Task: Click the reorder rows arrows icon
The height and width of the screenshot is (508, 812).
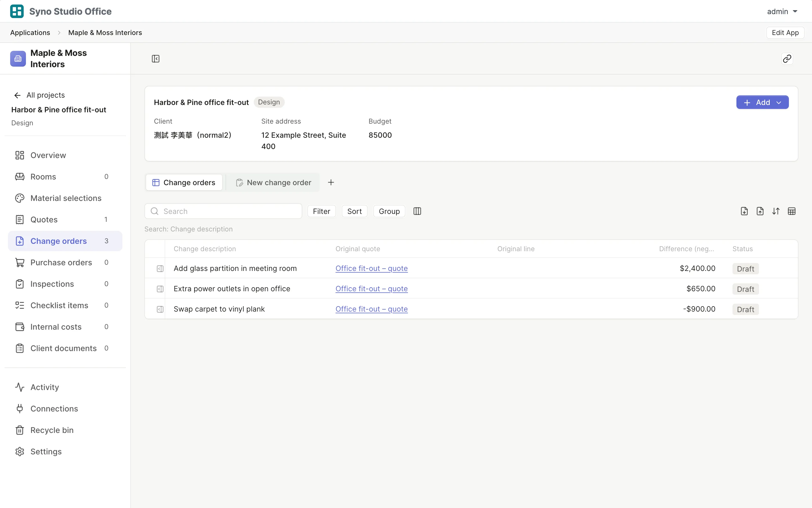Action: pos(776,211)
